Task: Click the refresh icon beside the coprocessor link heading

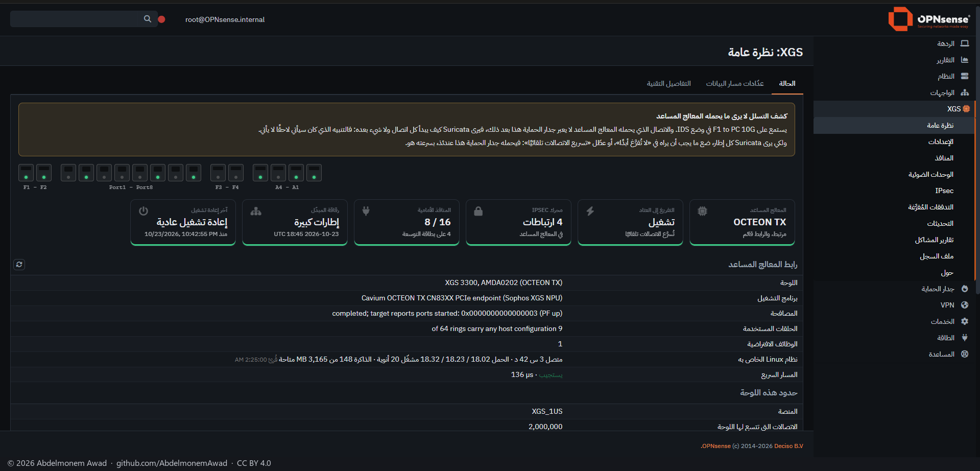Action: click(x=19, y=264)
